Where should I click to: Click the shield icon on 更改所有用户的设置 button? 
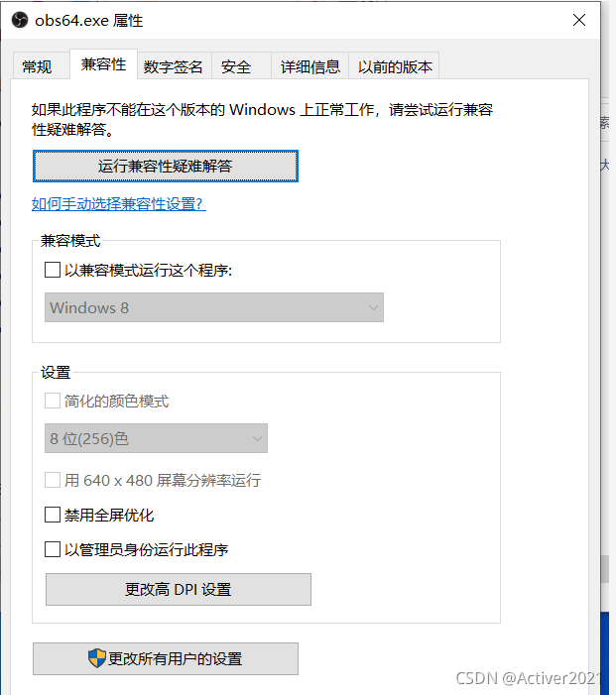pos(96,658)
